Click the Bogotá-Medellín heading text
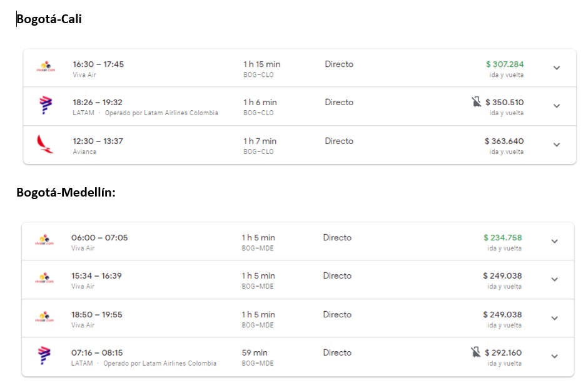 tap(66, 193)
